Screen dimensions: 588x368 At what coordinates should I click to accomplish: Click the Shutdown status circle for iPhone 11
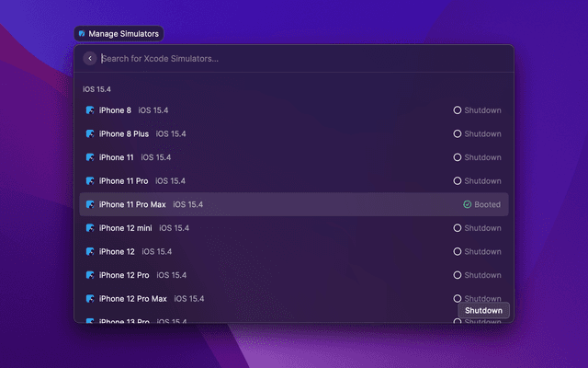pyautogui.click(x=458, y=157)
